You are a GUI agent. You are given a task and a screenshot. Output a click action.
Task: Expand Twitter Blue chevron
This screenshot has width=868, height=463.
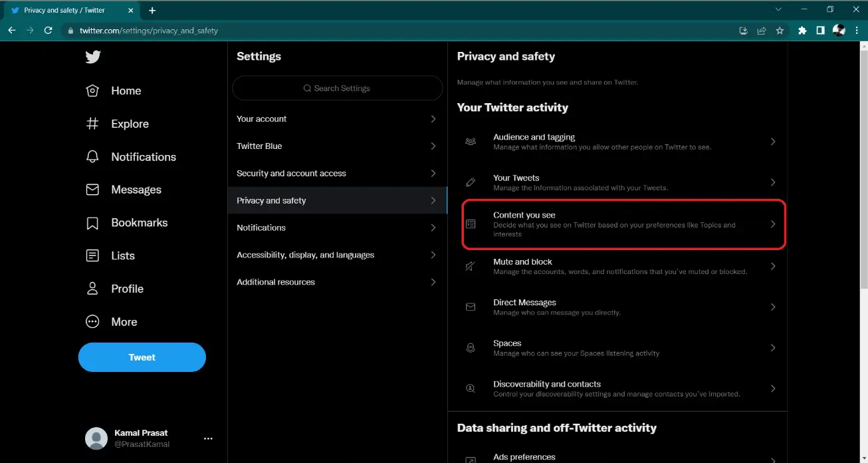[433, 146]
